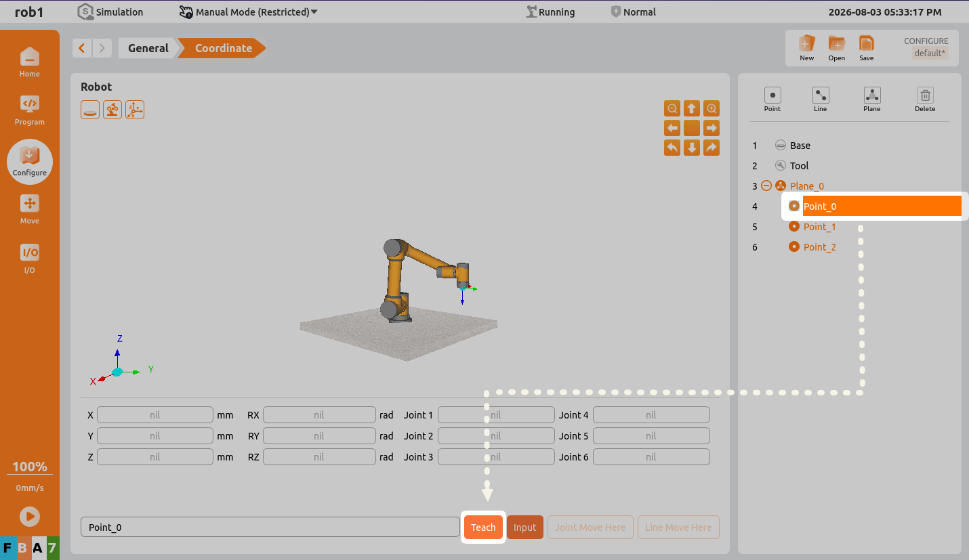
Task: Click the Joint Move Here button
Action: coord(590,527)
